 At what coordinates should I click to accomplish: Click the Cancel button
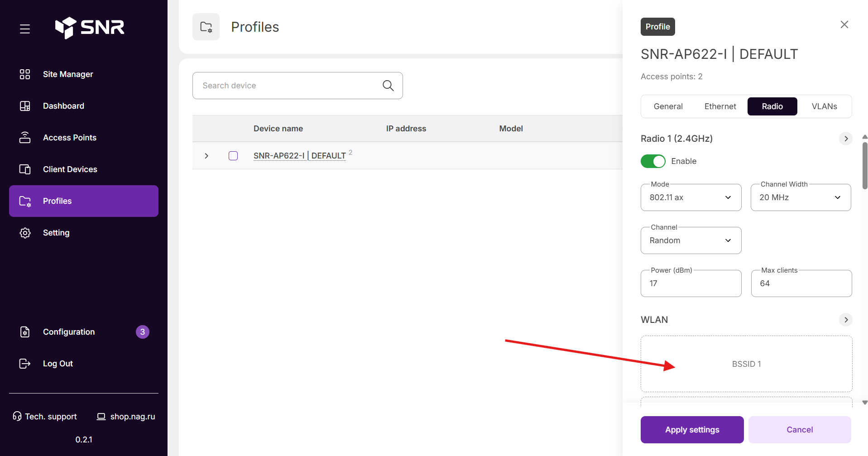pyautogui.click(x=800, y=430)
